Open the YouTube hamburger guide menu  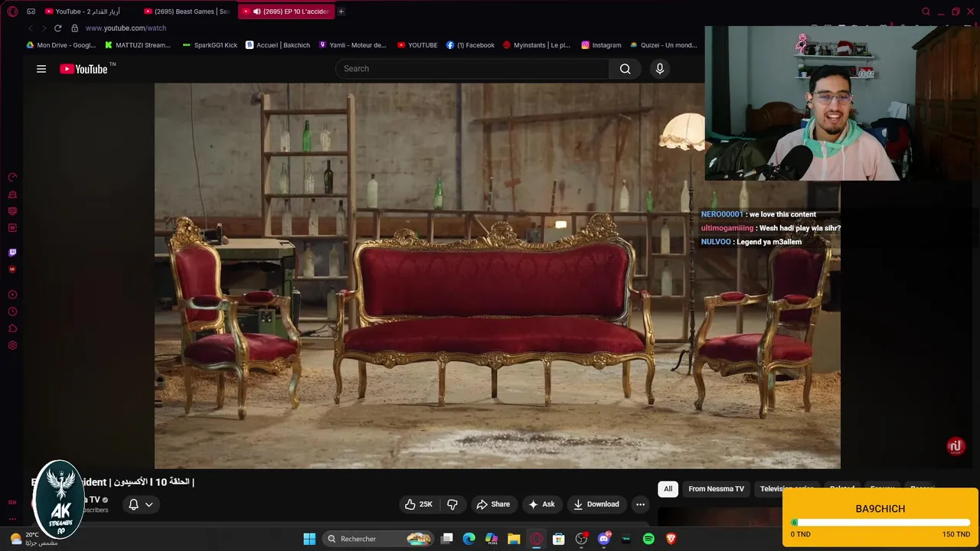[x=41, y=69]
